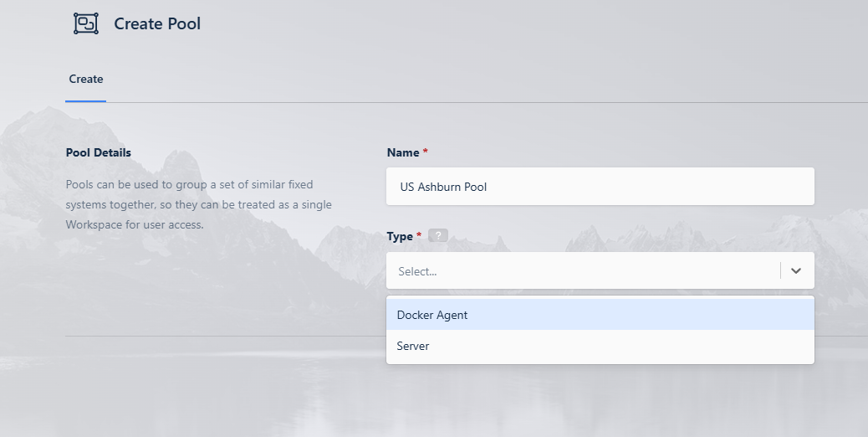Select the Pool Details section heading
The image size is (868, 437).
(x=99, y=152)
